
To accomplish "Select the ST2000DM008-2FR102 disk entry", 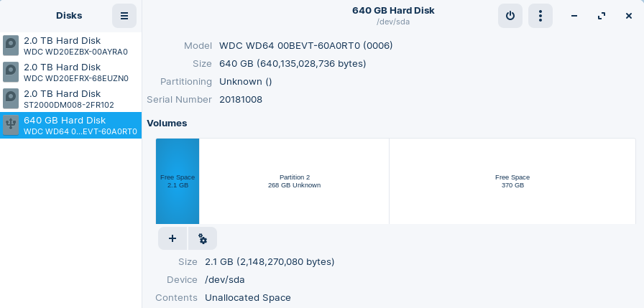I will tap(70, 99).
